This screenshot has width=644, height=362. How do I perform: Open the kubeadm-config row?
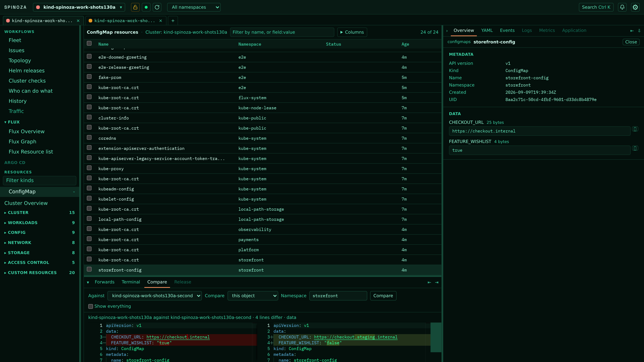coord(262,189)
